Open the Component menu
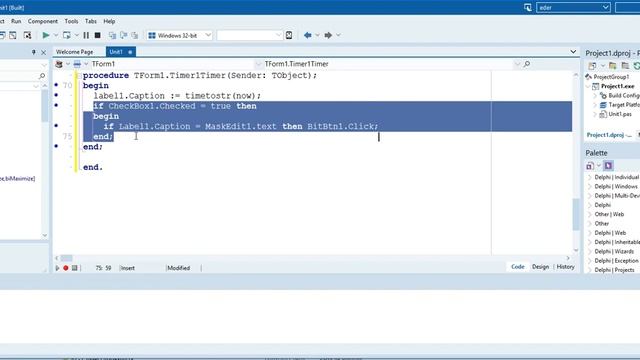This screenshot has width=640, height=360. pyautogui.click(x=42, y=21)
